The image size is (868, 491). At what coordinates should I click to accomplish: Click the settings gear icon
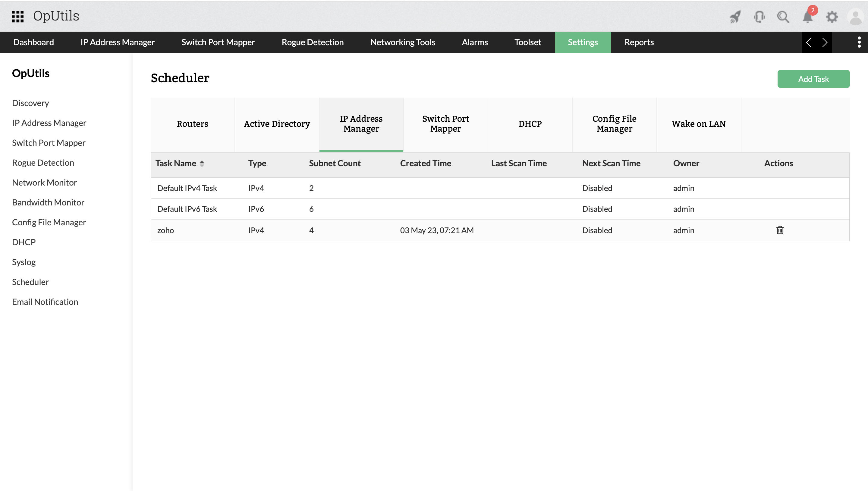click(832, 17)
